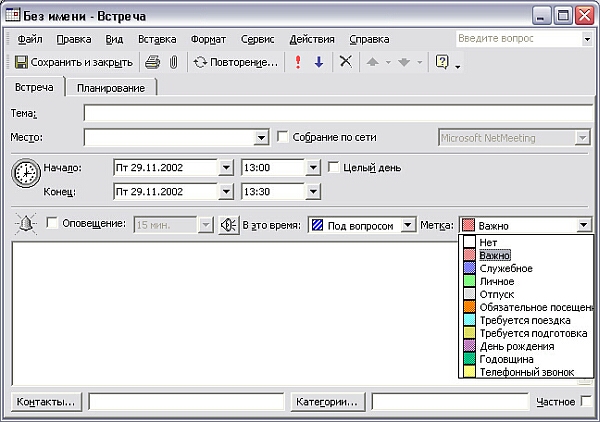This screenshot has width=600, height=422.
Task: Open the Под вопросом availability dropdown
Action: click(407, 225)
